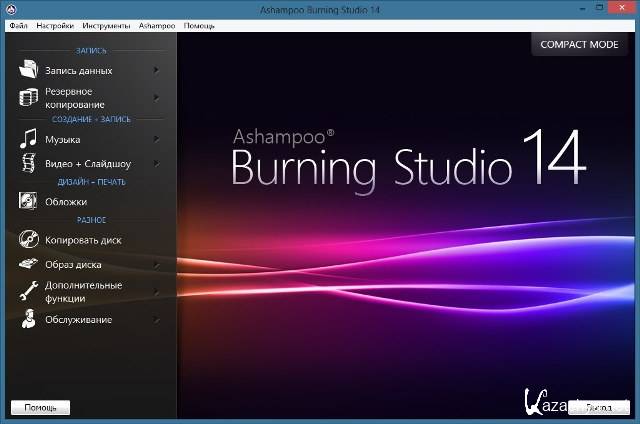
Task: Click the wrench additional functions icon
Action: 28,291
